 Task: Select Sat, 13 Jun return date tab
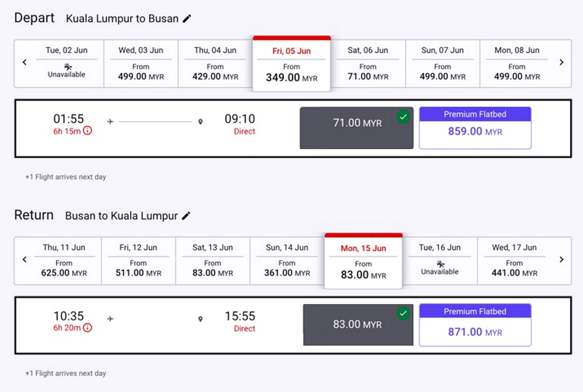pos(212,261)
